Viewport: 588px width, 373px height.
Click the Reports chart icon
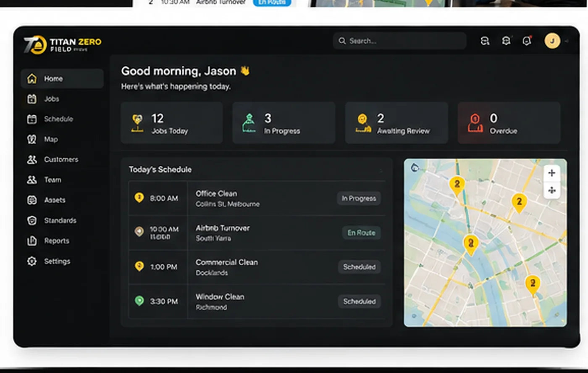(x=32, y=241)
